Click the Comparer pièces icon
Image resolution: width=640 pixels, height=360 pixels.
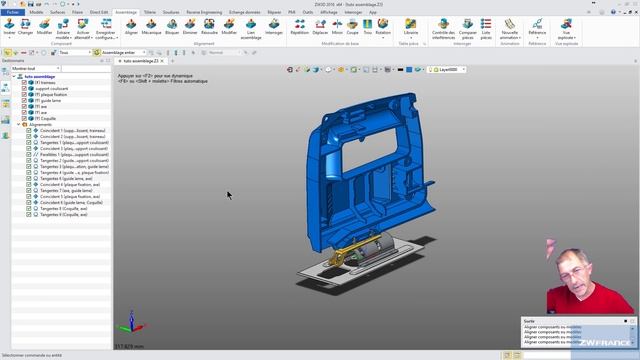pos(468,24)
